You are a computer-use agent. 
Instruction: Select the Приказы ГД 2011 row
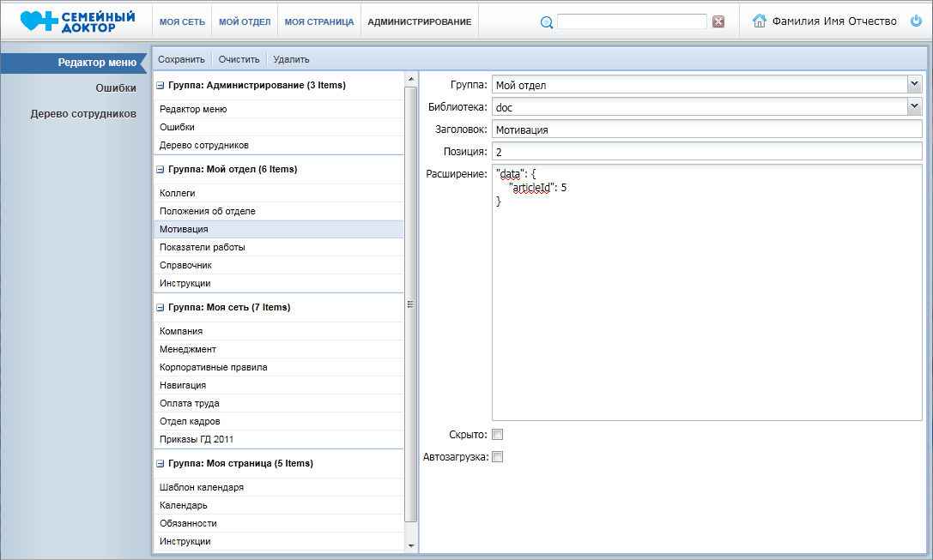coord(278,439)
